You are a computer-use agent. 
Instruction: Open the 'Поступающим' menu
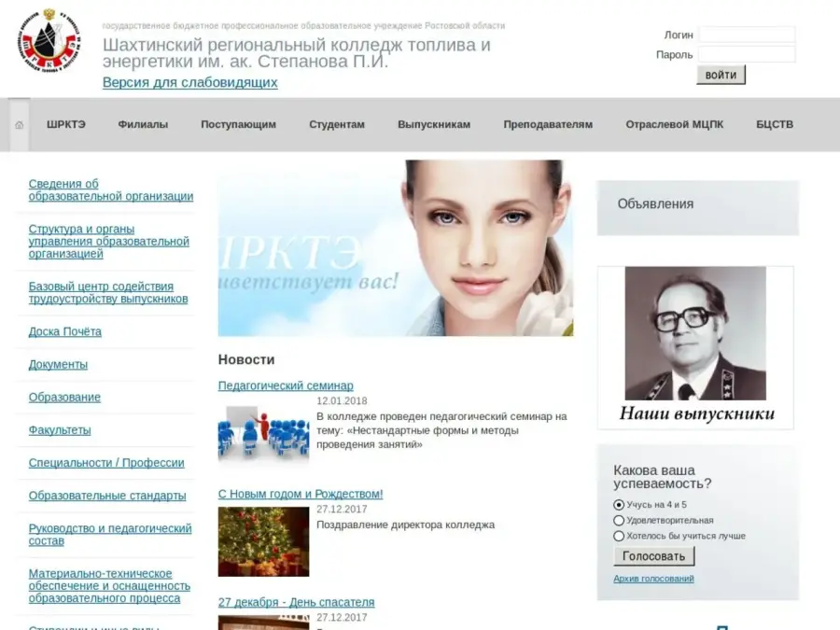click(238, 125)
